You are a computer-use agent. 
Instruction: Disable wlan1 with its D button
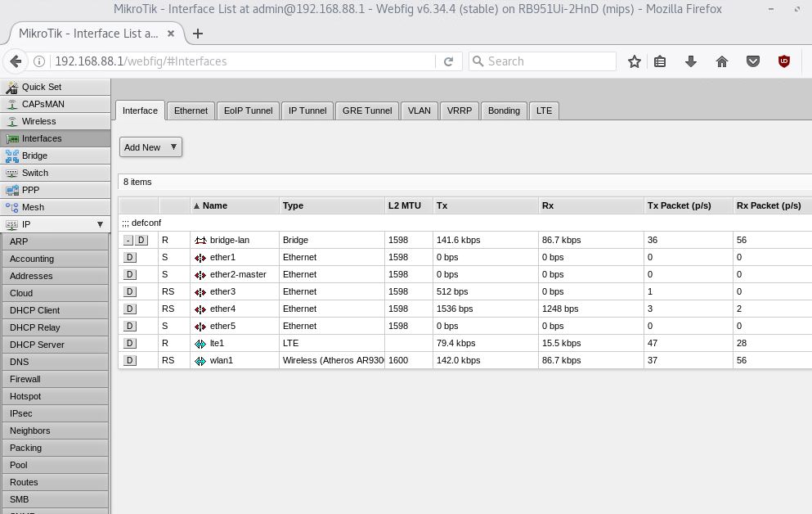click(x=130, y=360)
